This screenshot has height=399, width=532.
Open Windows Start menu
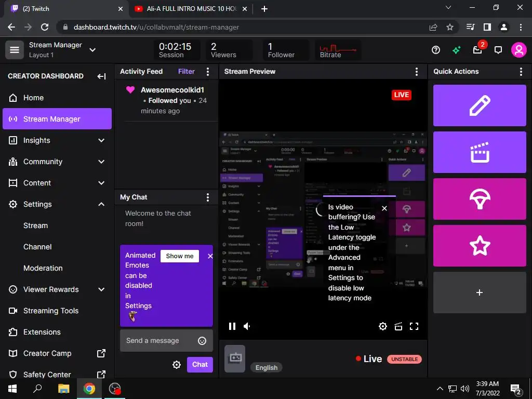[x=12, y=389]
